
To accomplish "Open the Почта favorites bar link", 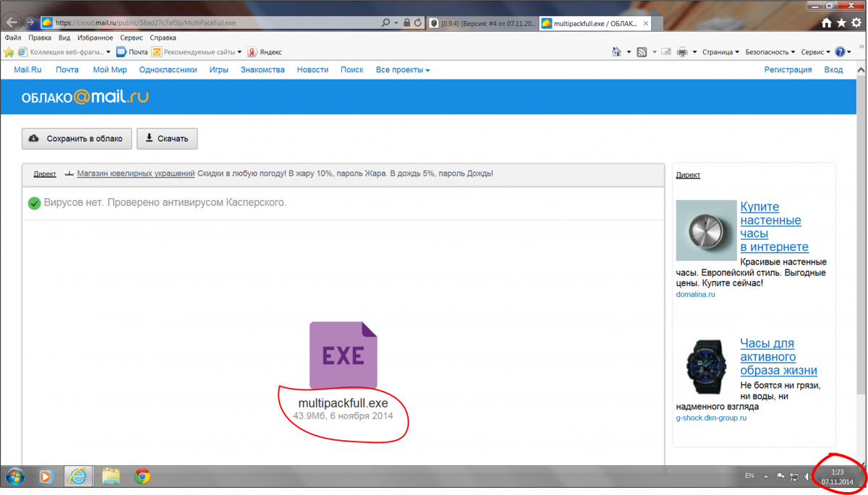I will [132, 52].
